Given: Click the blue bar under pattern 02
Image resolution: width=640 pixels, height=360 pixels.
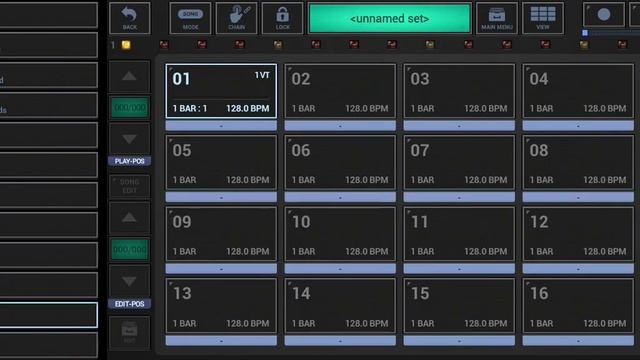Looking at the screenshot, I should tap(340, 126).
